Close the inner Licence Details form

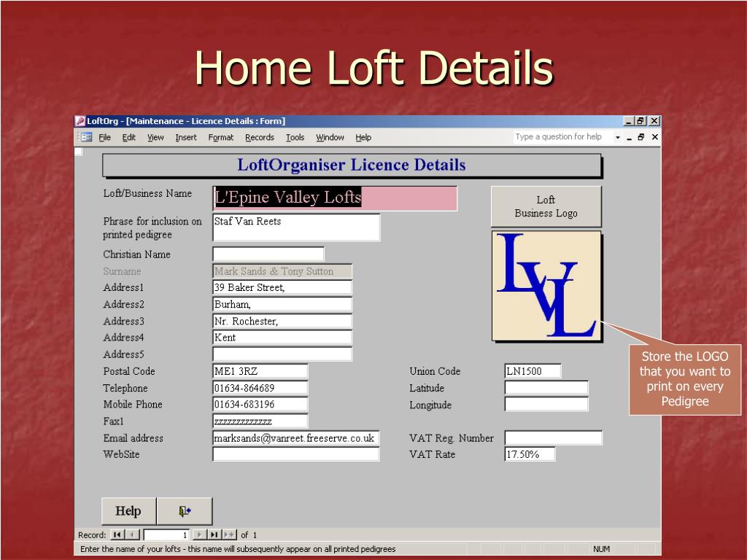pos(655,137)
